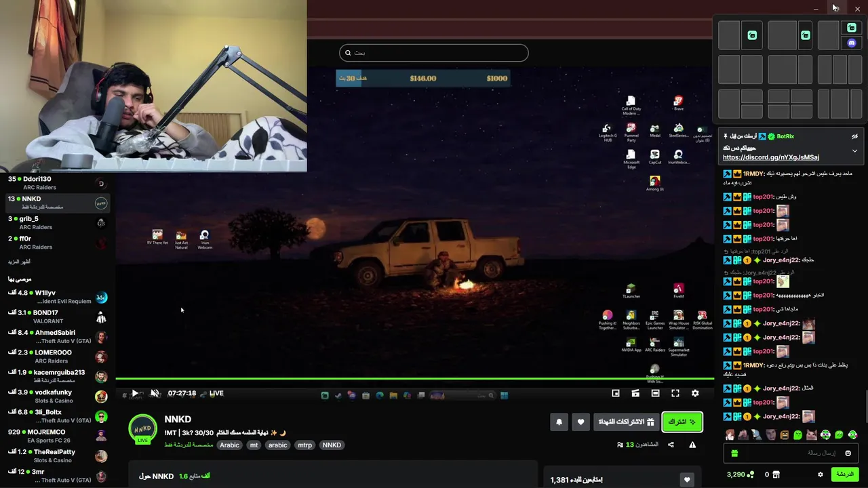This screenshot has width=868, height=488.
Task: Share the stream via share icon
Action: tap(671, 445)
